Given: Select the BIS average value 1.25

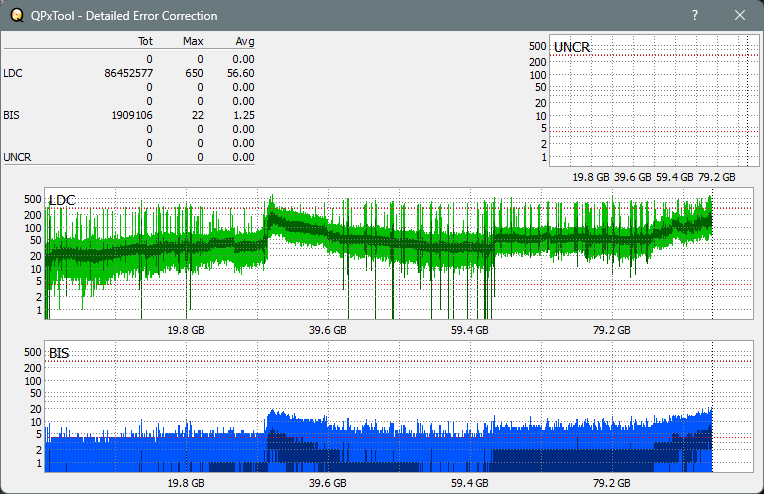Looking at the screenshot, I should coord(244,115).
